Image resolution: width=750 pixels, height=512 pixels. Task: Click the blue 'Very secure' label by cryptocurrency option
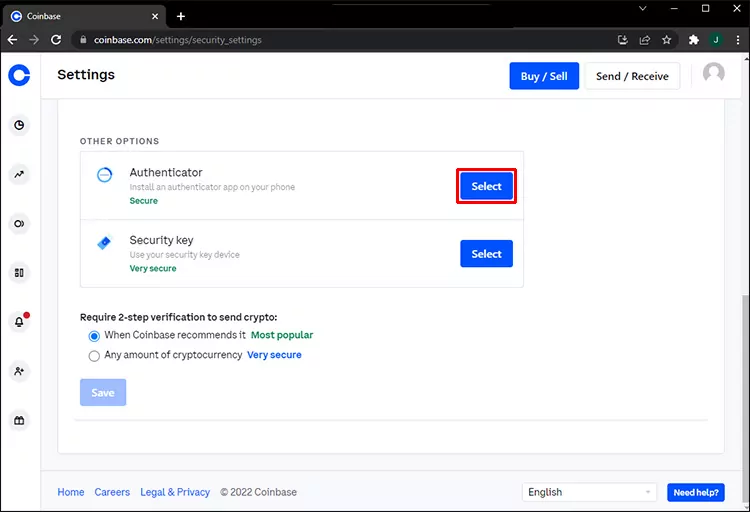click(x=274, y=355)
